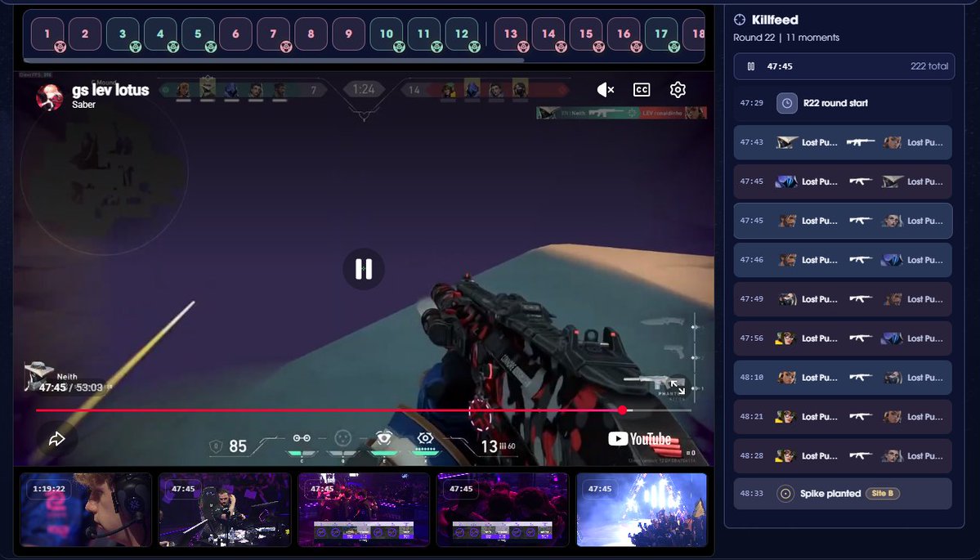980x560 pixels.
Task: Click victim agent icon in 48:28 row
Action: pos(893,455)
